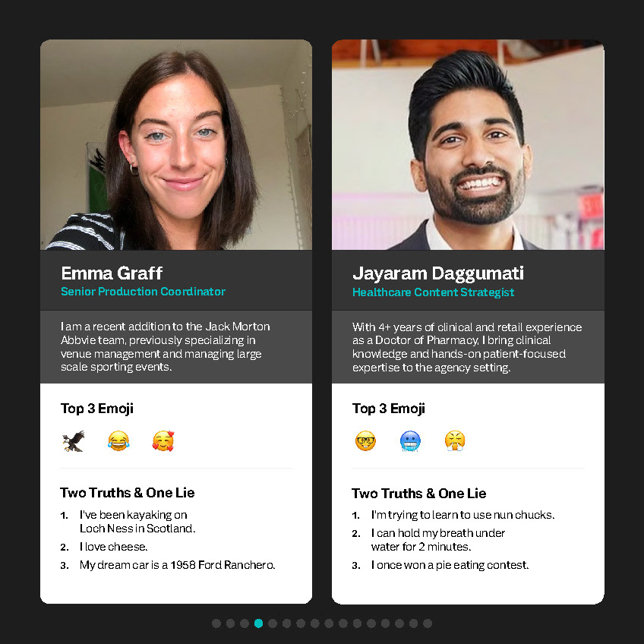Screen dimensions: 644x644
Task: Click the eagle emoji on Emma's card
Action: [x=74, y=441]
